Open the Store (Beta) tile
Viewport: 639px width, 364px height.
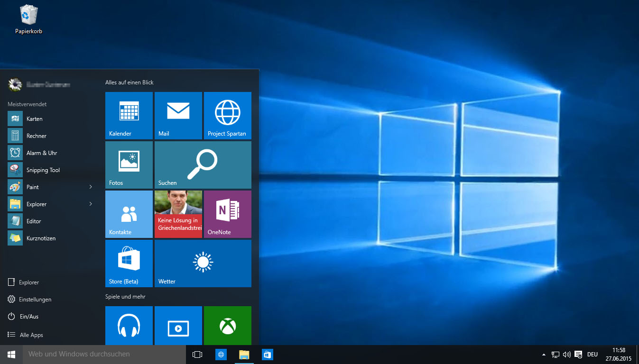pos(129,264)
